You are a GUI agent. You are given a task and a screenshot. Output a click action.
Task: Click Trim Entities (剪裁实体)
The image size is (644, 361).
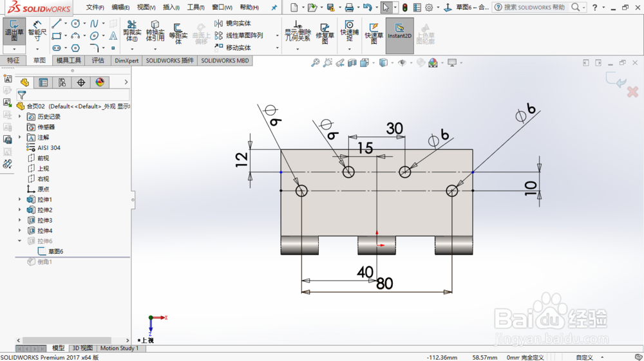click(x=132, y=31)
